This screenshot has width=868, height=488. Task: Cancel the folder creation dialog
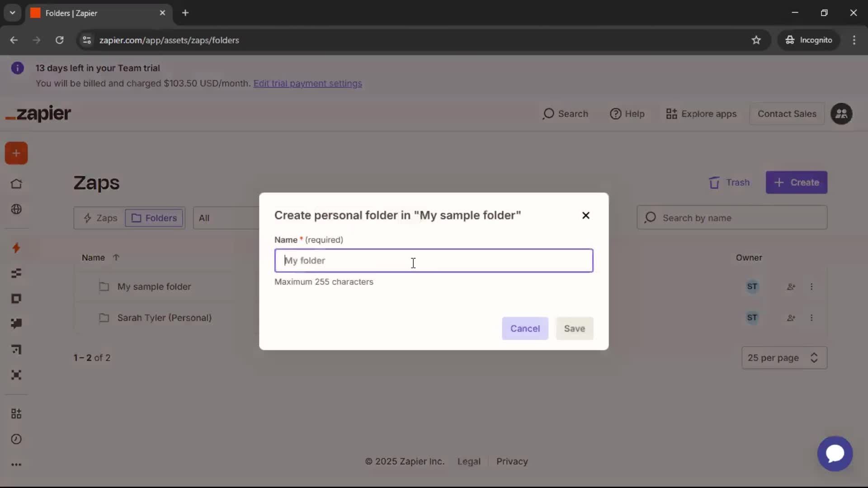click(x=525, y=328)
